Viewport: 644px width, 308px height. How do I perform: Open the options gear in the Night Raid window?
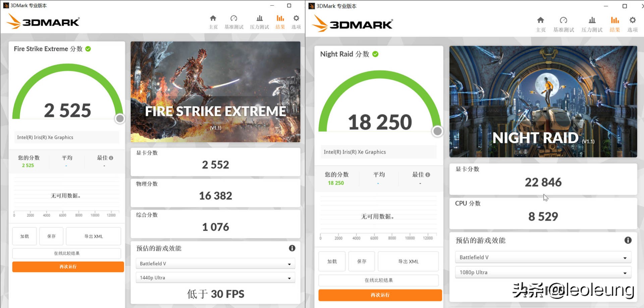tap(633, 20)
